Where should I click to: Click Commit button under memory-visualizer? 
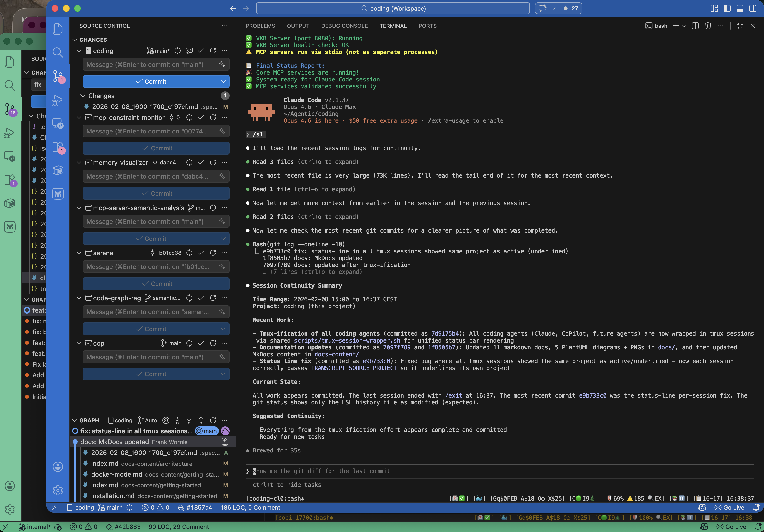(x=156, y=193)
